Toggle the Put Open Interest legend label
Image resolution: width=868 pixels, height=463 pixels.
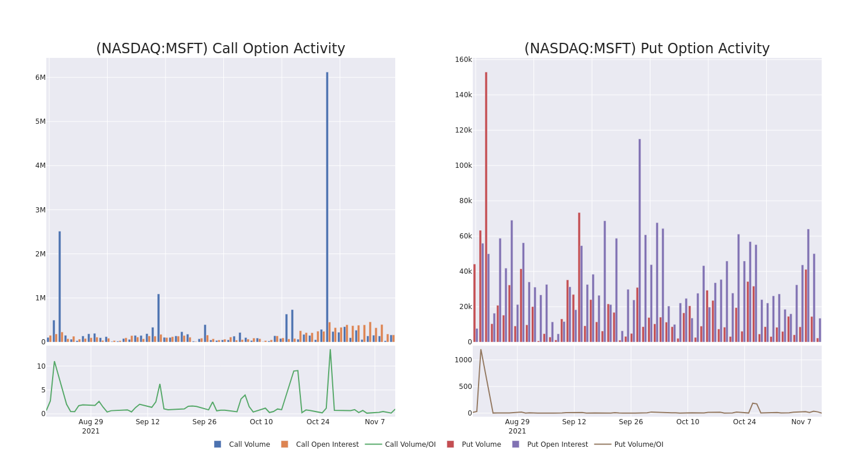click(x=557, y=444)
